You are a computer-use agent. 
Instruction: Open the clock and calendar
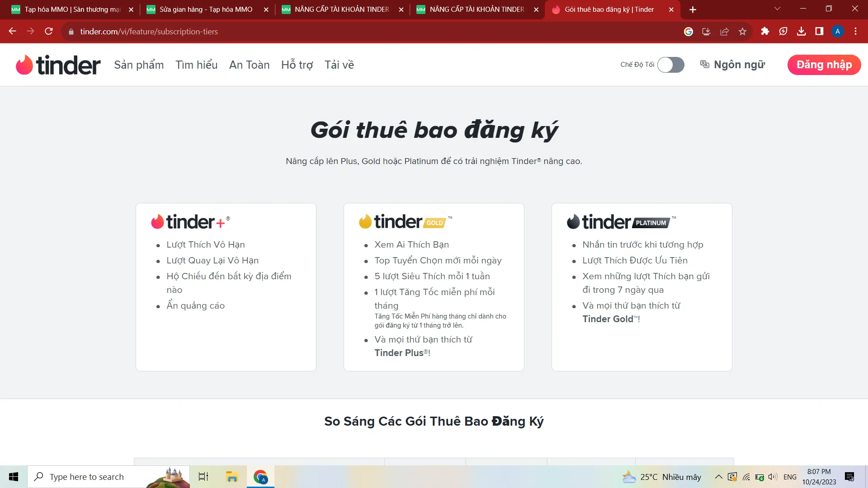(819, 477)
